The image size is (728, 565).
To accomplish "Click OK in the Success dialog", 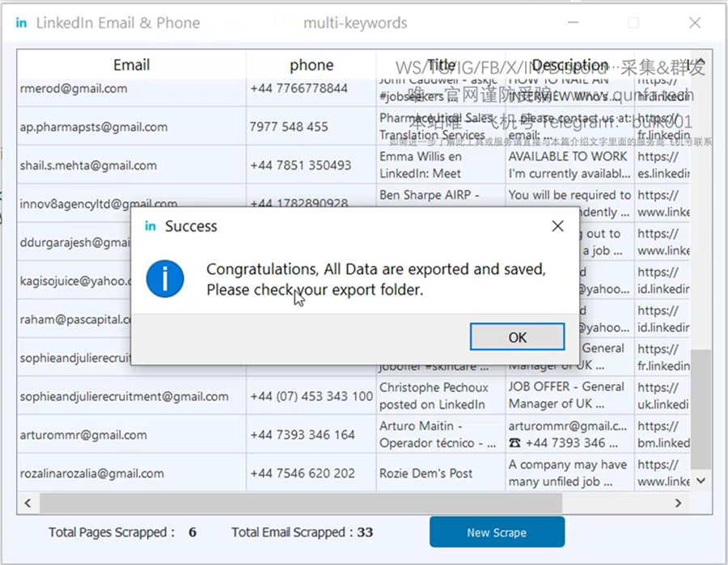I will 517,337.
